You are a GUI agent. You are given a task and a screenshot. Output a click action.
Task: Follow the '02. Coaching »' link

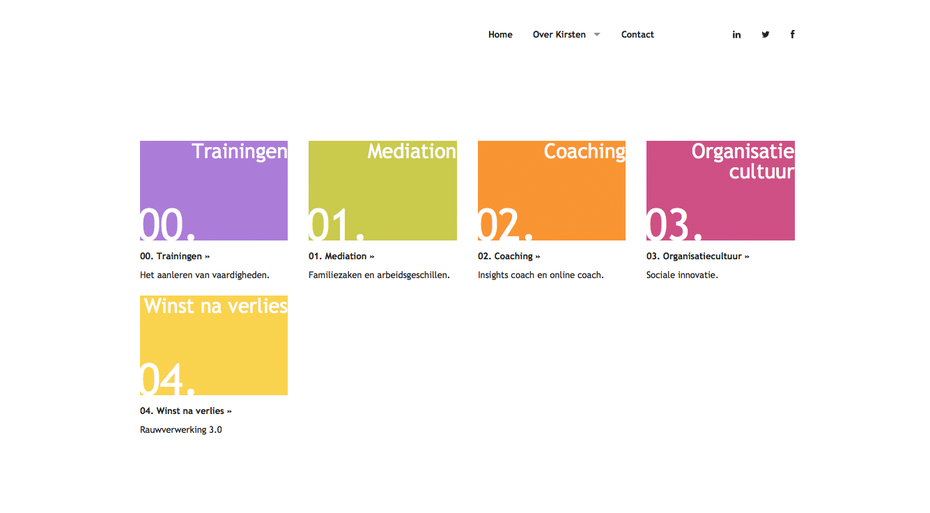(x=509, y=256)
